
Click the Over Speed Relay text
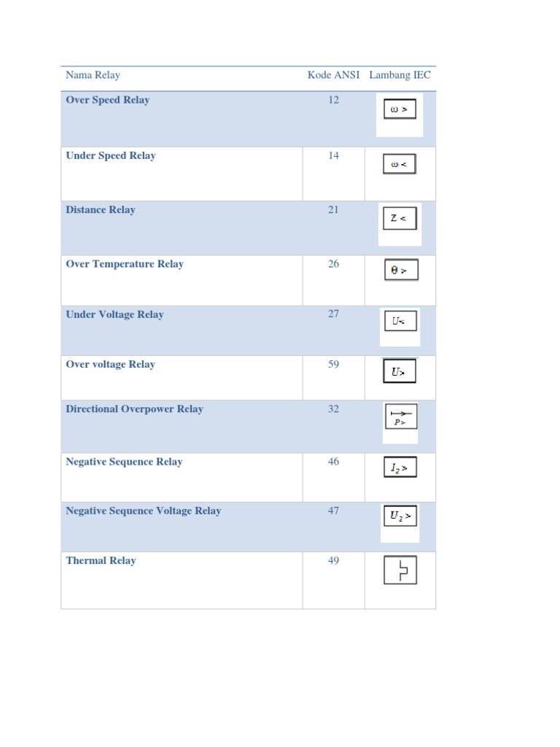[x=107, y=100]
